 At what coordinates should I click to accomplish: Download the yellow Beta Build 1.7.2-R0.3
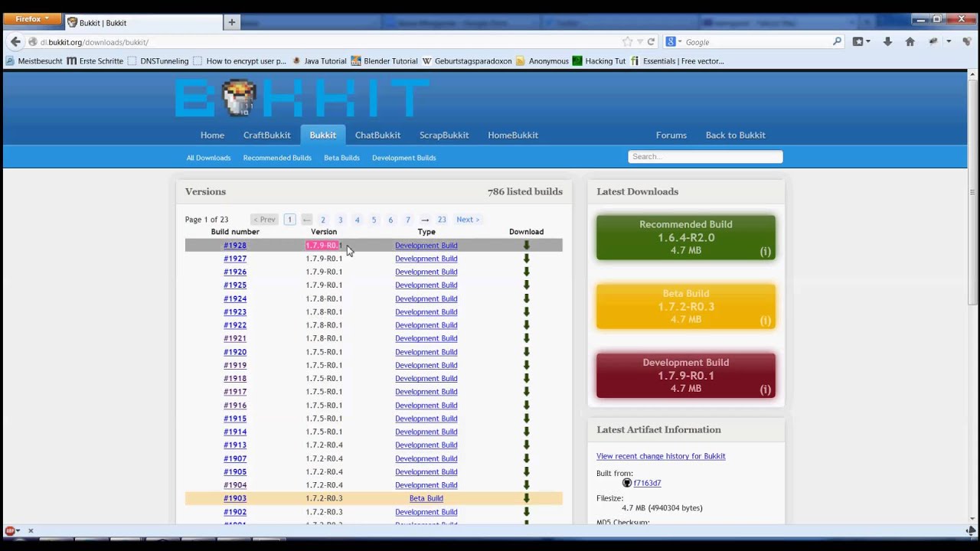click(686, 306)
